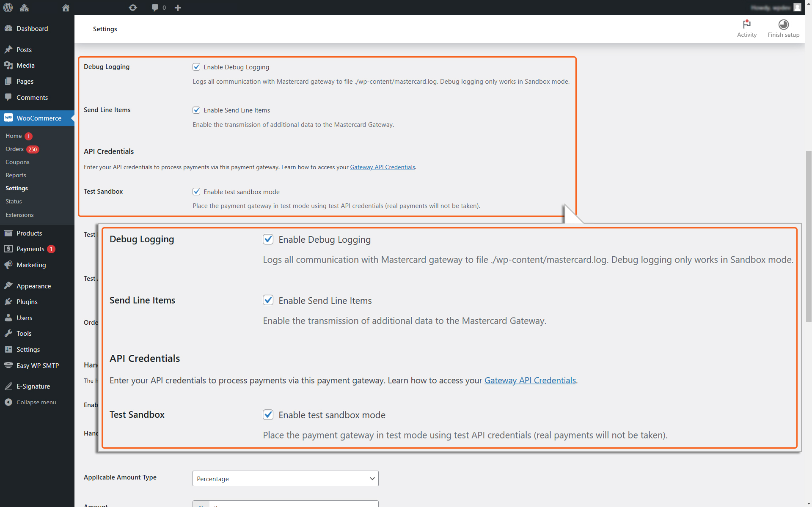Click the page vertical scrollbar

808,236
